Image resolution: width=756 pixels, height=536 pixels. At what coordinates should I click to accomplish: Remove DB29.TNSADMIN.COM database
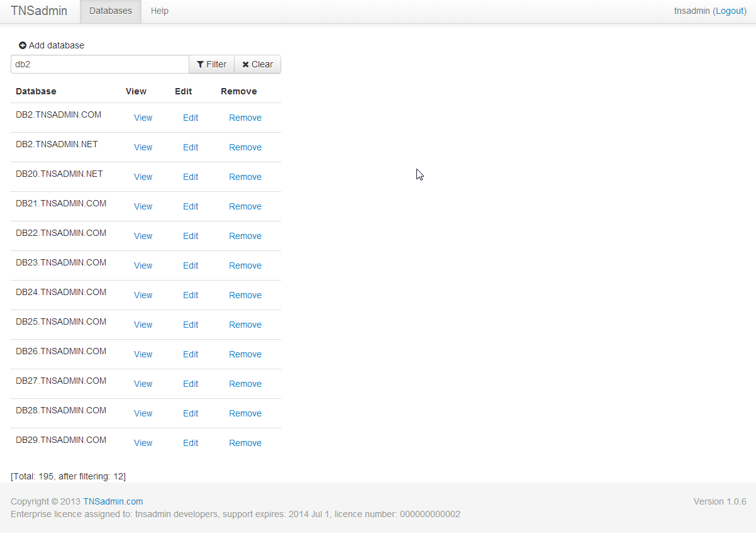245,443
